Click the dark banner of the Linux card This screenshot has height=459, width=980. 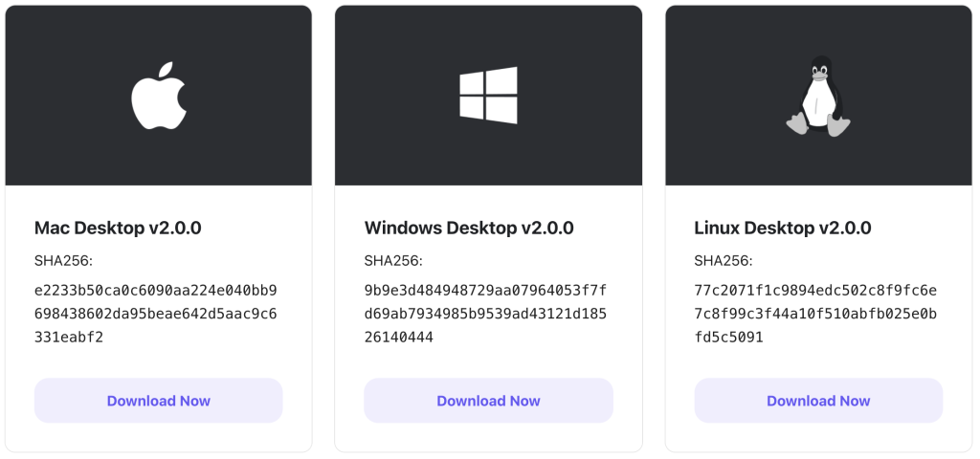pyautogui.click(x=818, y=96)
